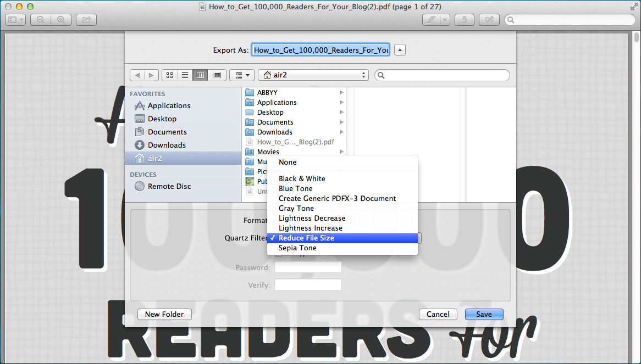Viewport: 641px width, 364px height.
Task: Collapse the filename extension disclosure arrow
Action: coord(400,49)
